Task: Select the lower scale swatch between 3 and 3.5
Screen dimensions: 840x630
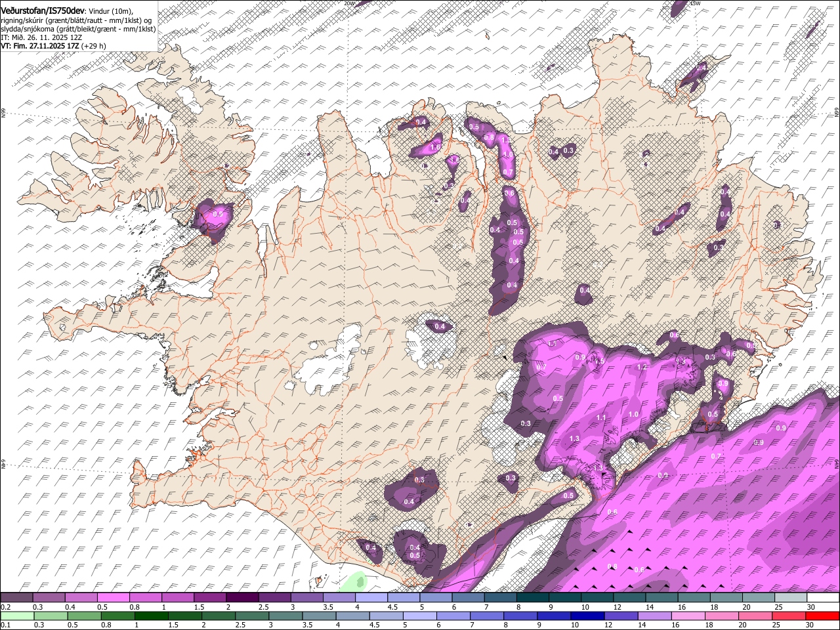Action: 286,616
